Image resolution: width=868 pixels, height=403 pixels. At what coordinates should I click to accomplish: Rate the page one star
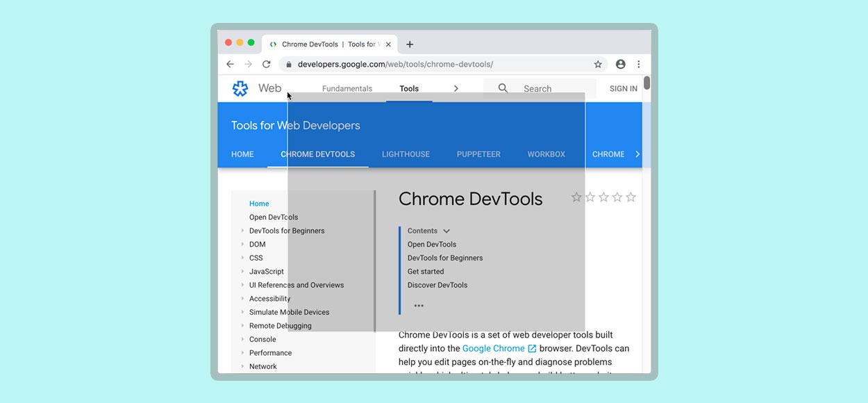[x=576, y=197]
